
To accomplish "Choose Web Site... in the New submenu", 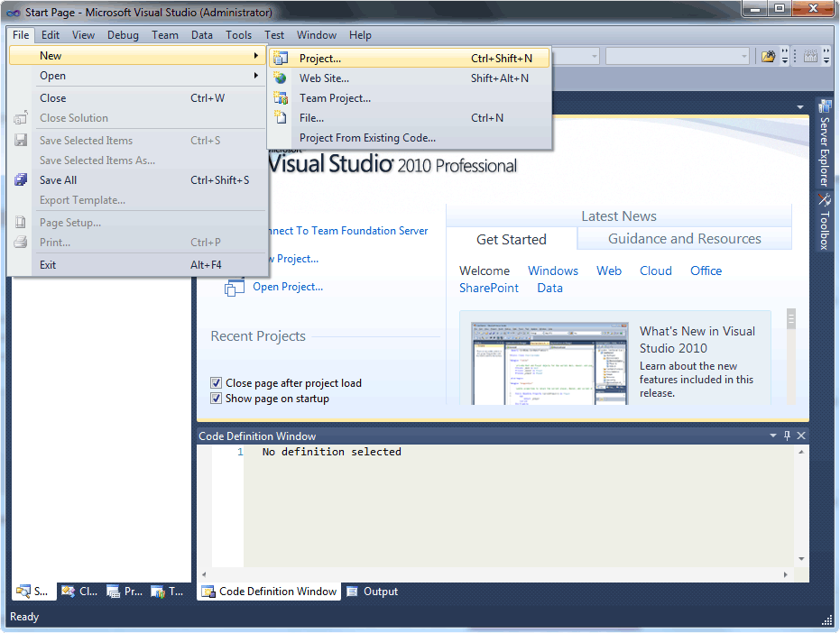I will coord(410,78).
